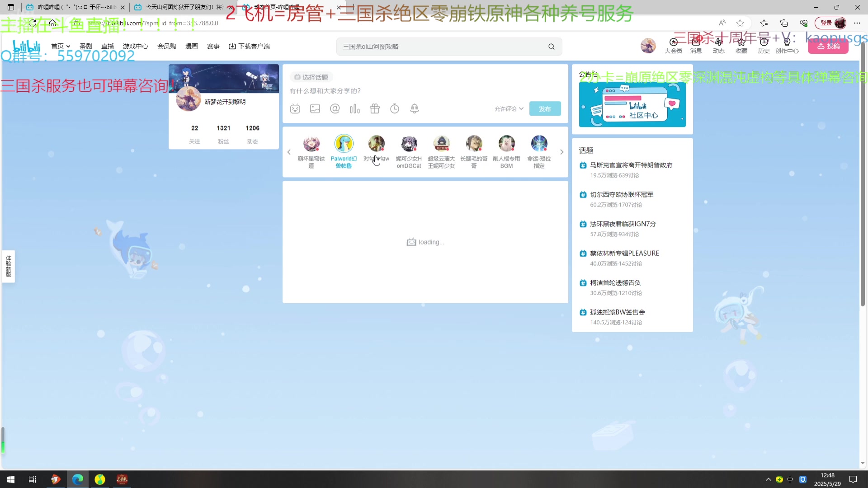Open the 体验新版 side tab

pyautogui.click(x=9, y=266)
